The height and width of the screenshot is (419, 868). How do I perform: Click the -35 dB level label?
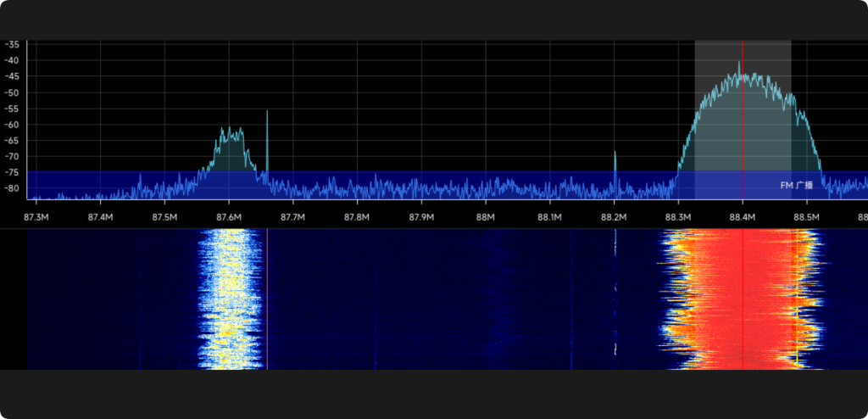(12, 44)
